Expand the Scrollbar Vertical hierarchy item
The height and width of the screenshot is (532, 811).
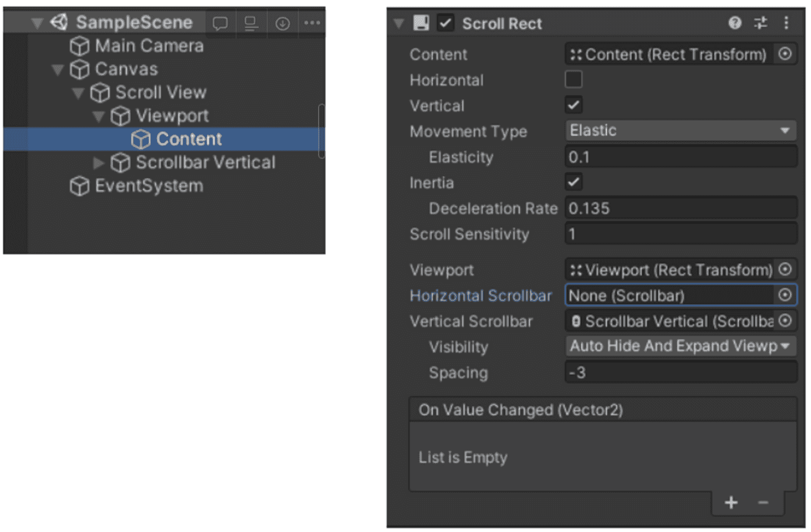pos(98,163)
